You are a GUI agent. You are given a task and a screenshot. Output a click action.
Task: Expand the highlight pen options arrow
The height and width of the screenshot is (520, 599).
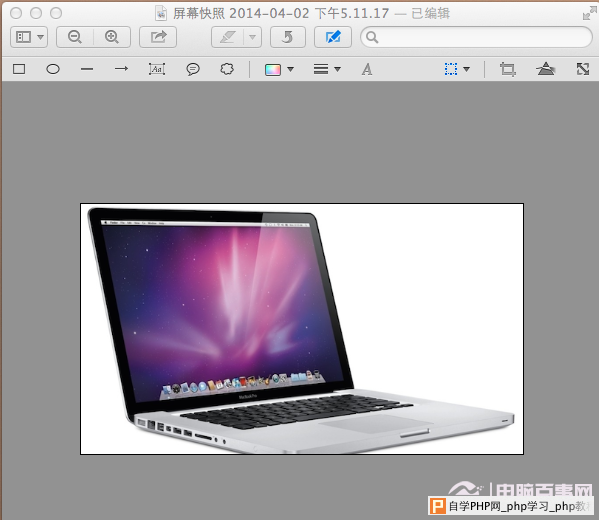253,37
